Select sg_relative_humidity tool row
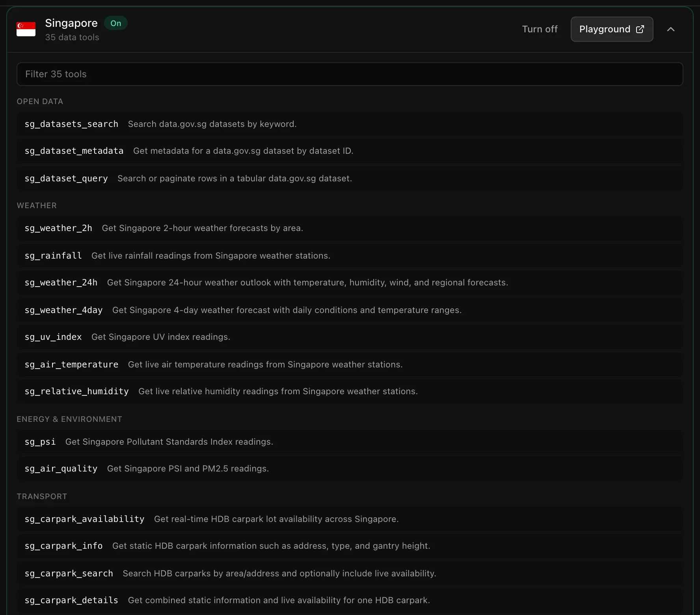700x615 pixels. tap(350, 391)
